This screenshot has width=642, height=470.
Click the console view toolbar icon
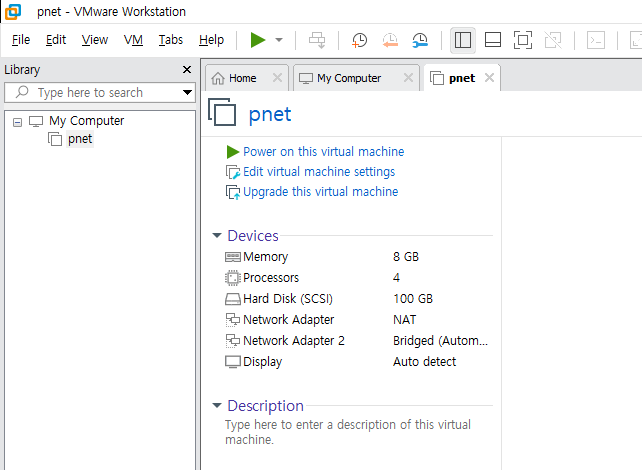coord(596,40)
